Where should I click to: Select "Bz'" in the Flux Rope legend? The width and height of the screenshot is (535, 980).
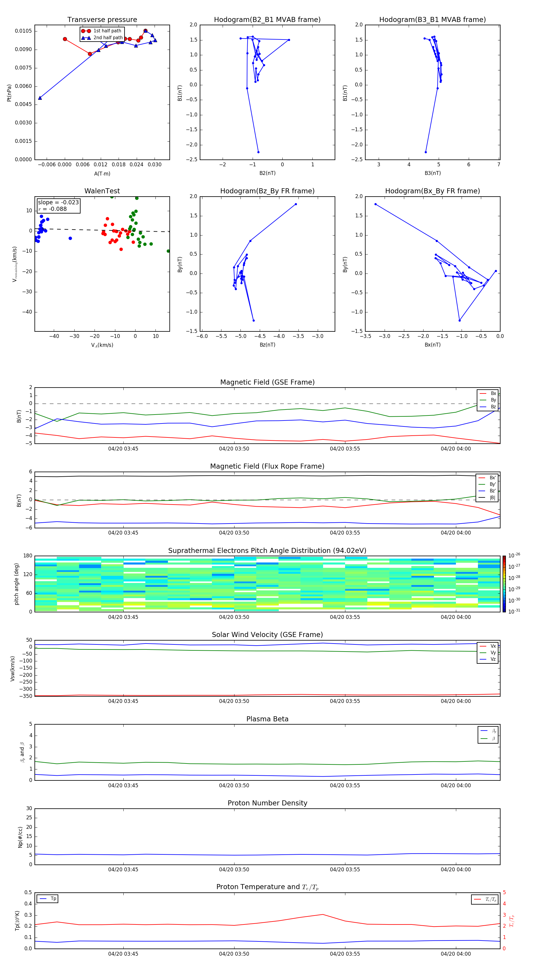tap(487, 491)
